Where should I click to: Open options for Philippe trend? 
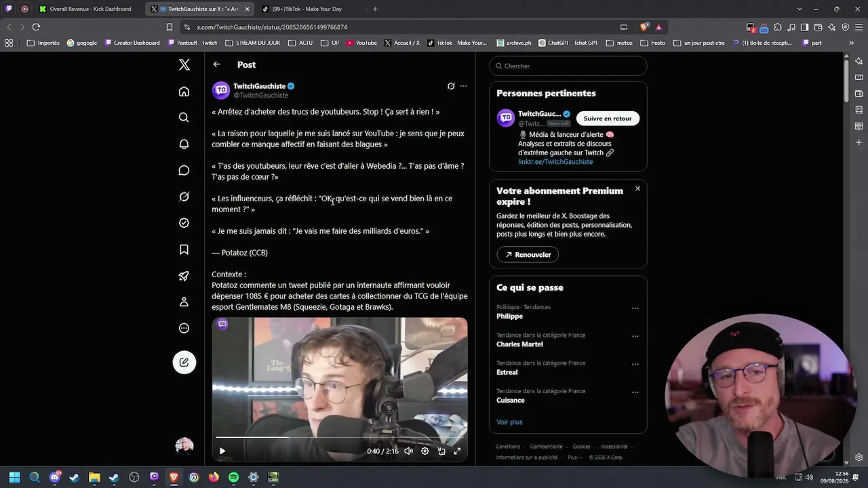point(635,308)
